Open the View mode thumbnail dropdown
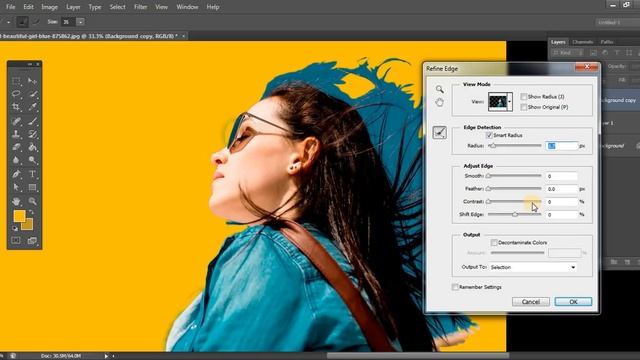Image resolution: width=640 pixels, height=360 pixels. 509,102
